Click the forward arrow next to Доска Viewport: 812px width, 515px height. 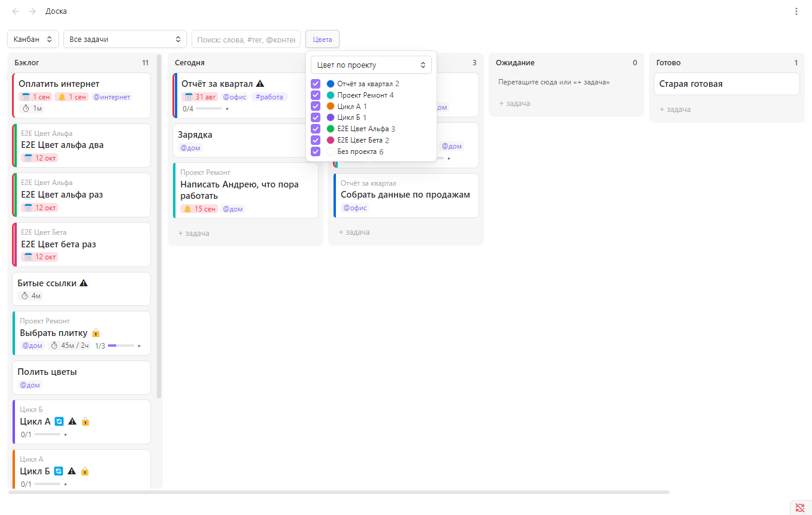tap(32, 11)
